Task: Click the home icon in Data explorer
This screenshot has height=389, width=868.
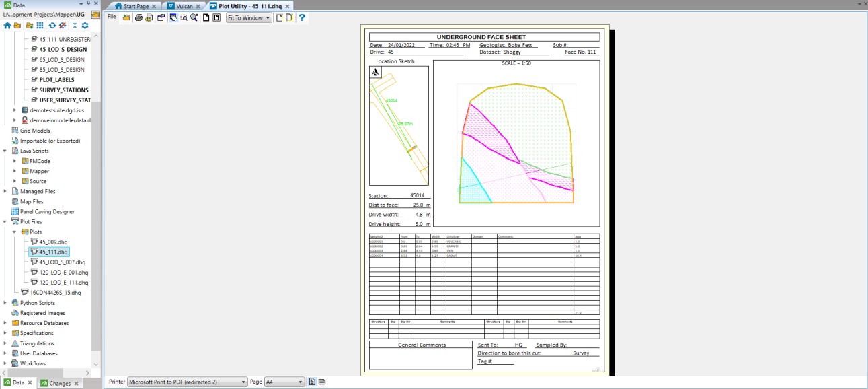Action: 7,26
